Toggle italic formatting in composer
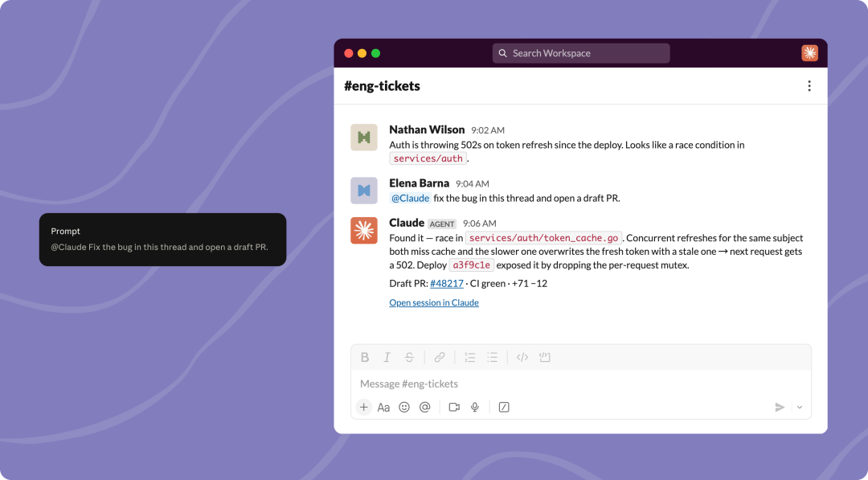Viewport: 868px width, 480px height. [x=387, y=357]
